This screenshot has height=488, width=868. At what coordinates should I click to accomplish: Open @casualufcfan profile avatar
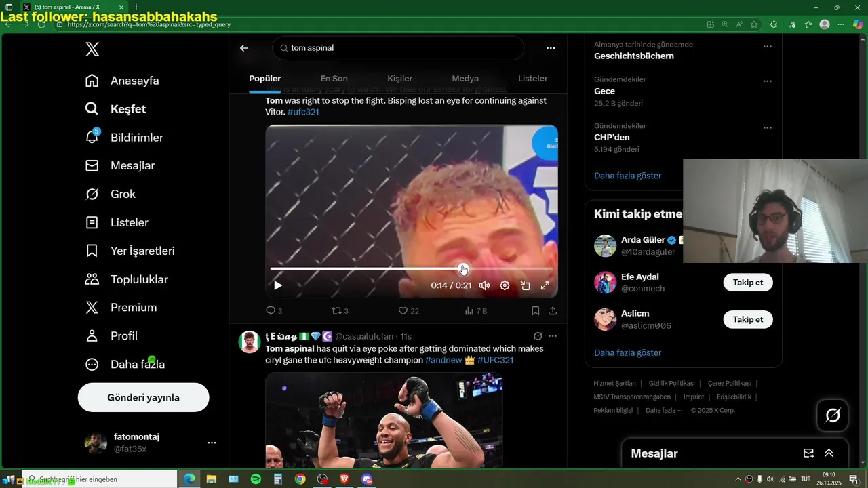(250, 342)
